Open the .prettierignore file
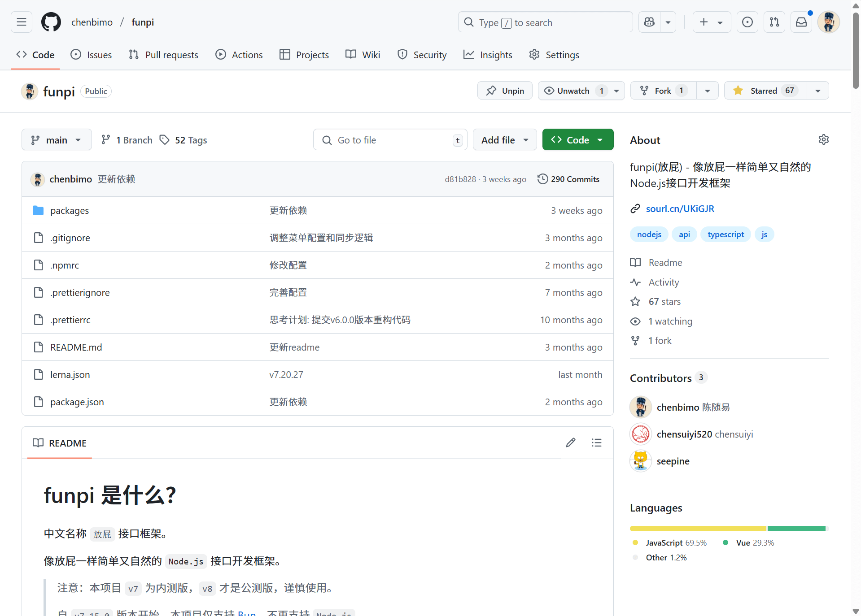Viewport: 861px width, 616px height. 80,292
